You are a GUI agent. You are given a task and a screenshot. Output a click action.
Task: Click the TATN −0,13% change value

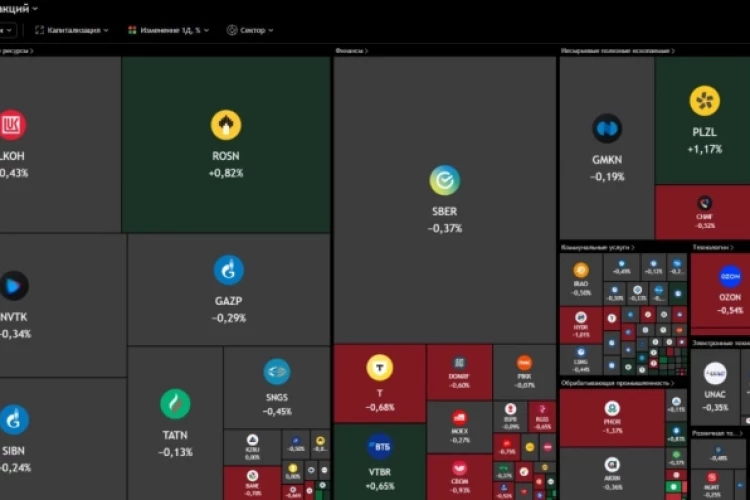point(175,452)
